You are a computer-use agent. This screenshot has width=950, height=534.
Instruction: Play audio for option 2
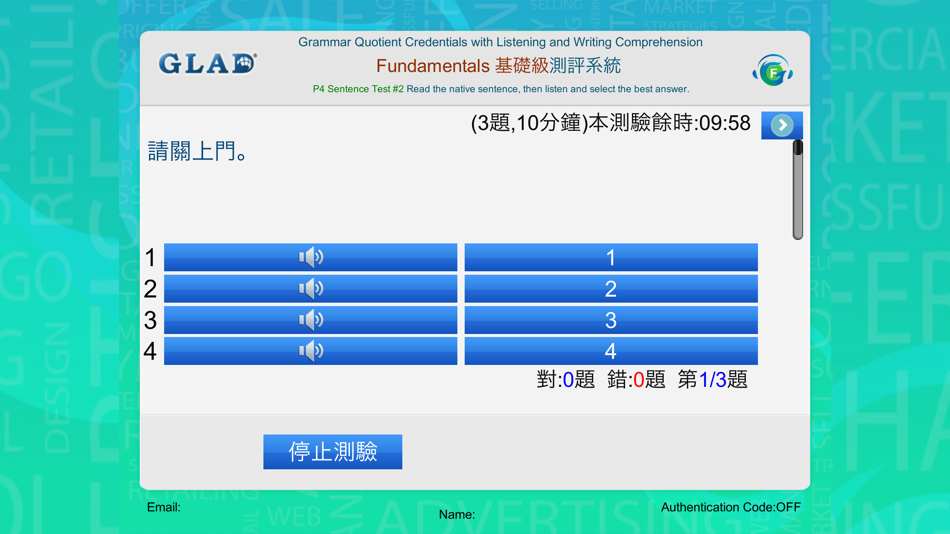point(310,289)
